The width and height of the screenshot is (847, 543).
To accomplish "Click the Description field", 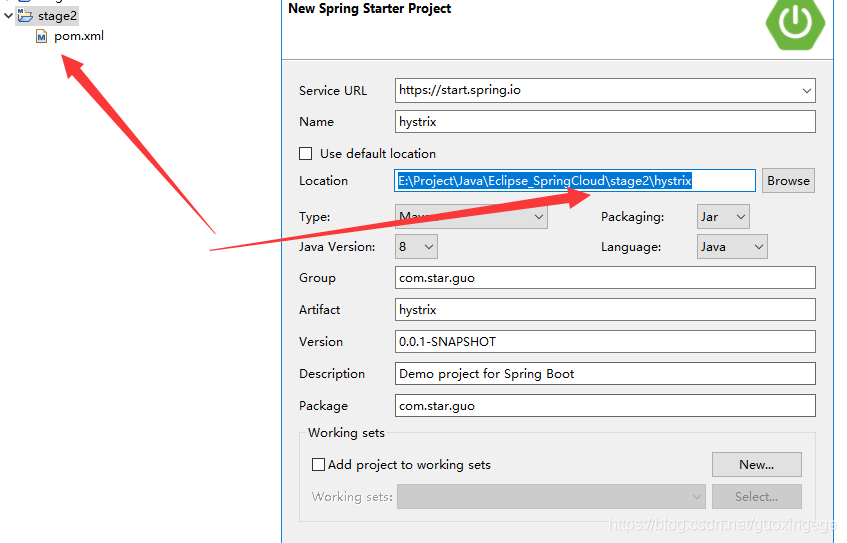I will [x=605, y=373].
